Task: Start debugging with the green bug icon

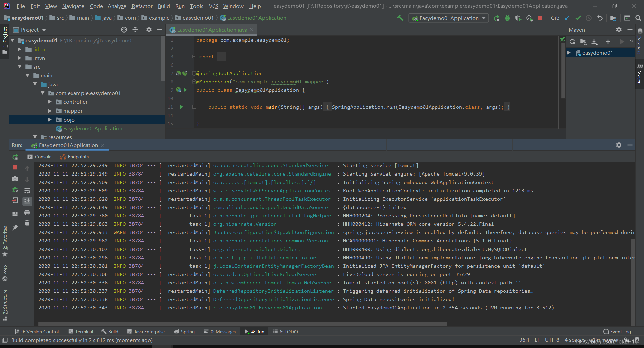Action: tap(507, 18)
